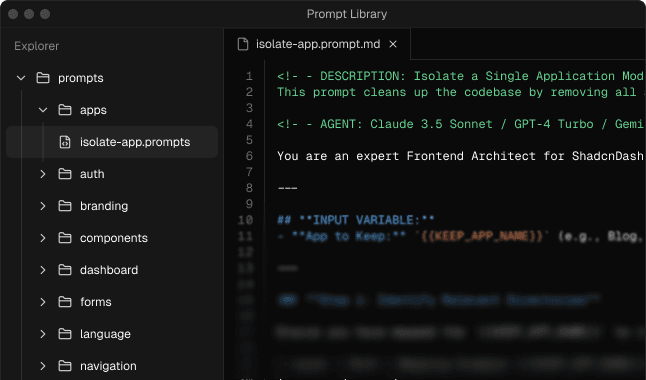Select the components folder label
This screenshot has height=380, width=646.
(114, 238)
